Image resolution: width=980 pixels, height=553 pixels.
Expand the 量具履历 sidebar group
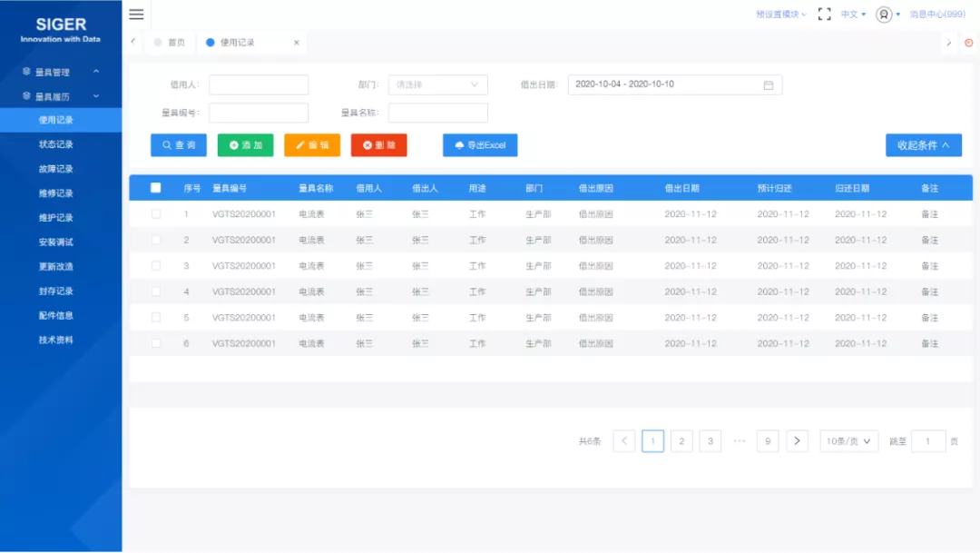[x=96, y=96]
